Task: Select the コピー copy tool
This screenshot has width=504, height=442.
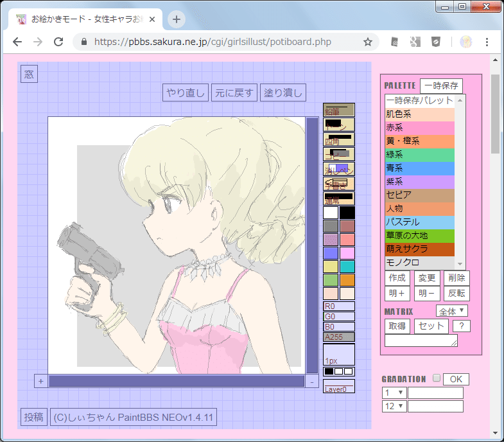Action: coord(339,154)
